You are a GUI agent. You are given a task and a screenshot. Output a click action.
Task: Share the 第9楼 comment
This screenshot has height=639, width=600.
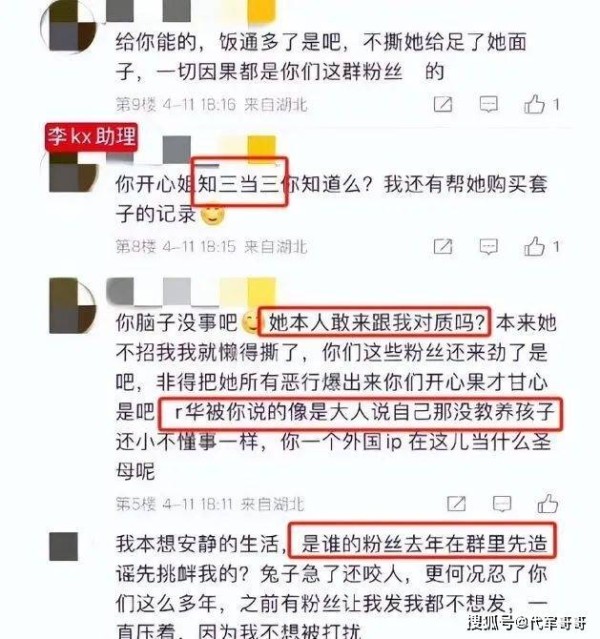point(443,104)
